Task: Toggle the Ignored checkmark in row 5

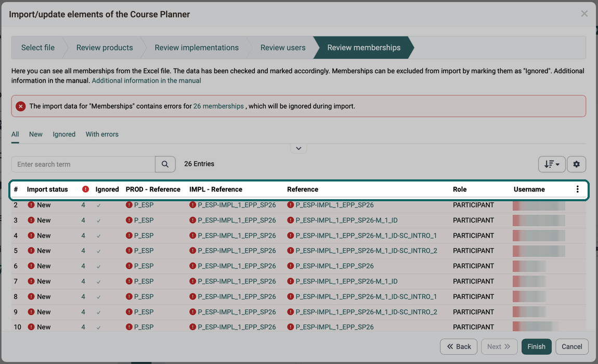Action: [x=98, y=251]
